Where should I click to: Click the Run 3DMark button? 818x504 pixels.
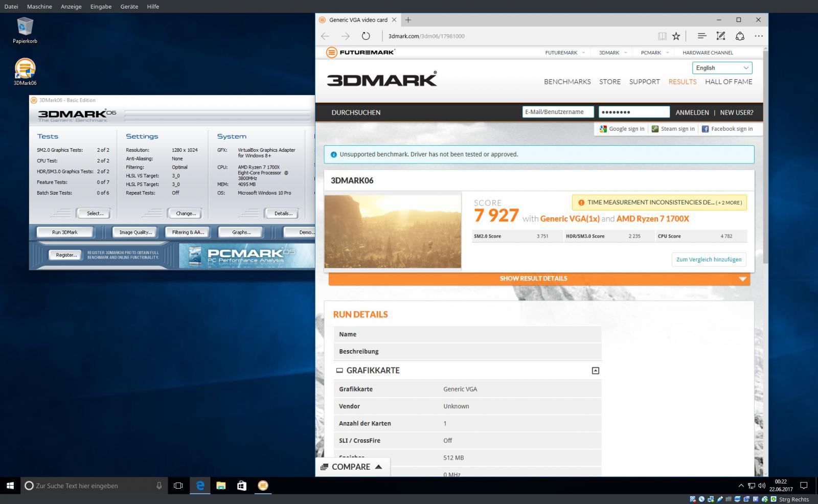pos(65,232)
